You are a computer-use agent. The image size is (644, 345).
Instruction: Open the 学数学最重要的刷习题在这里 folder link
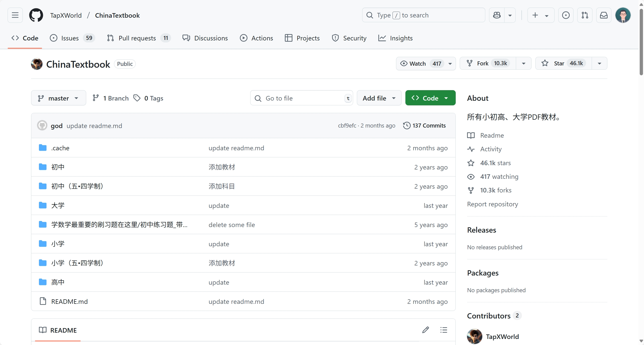(119, 225)
